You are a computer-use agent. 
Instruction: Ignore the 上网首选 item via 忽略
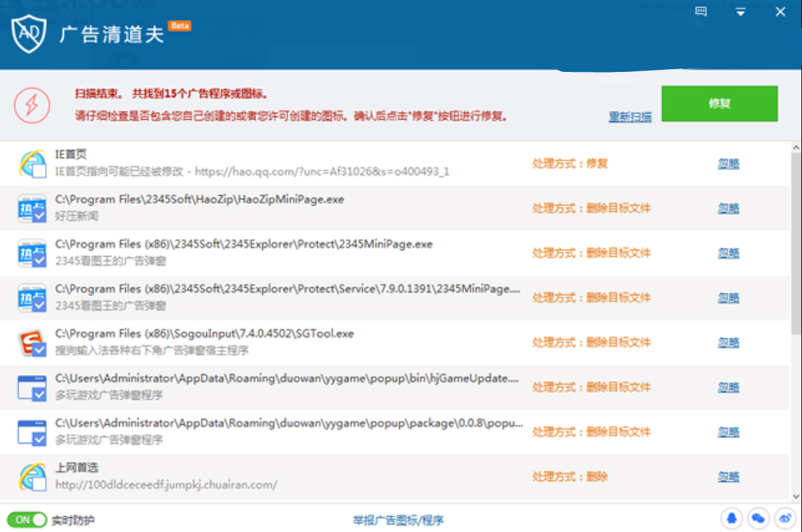click(729, 477)
